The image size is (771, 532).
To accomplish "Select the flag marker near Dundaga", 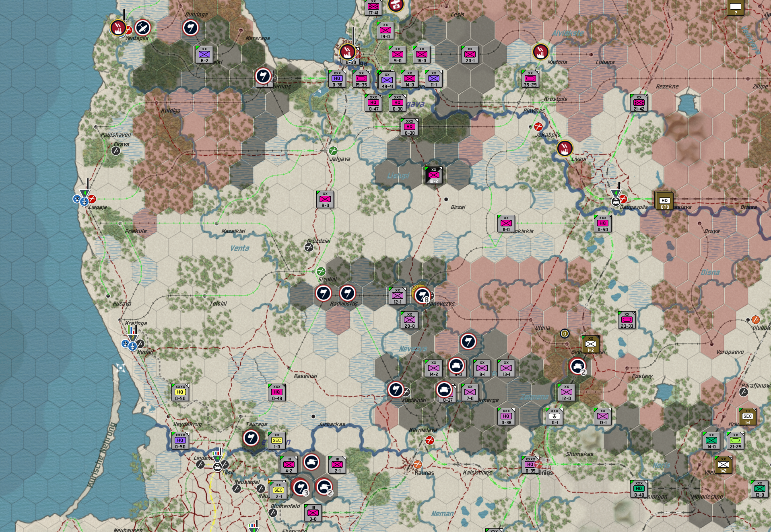I will pyautogui.click(x=191, y=28).
